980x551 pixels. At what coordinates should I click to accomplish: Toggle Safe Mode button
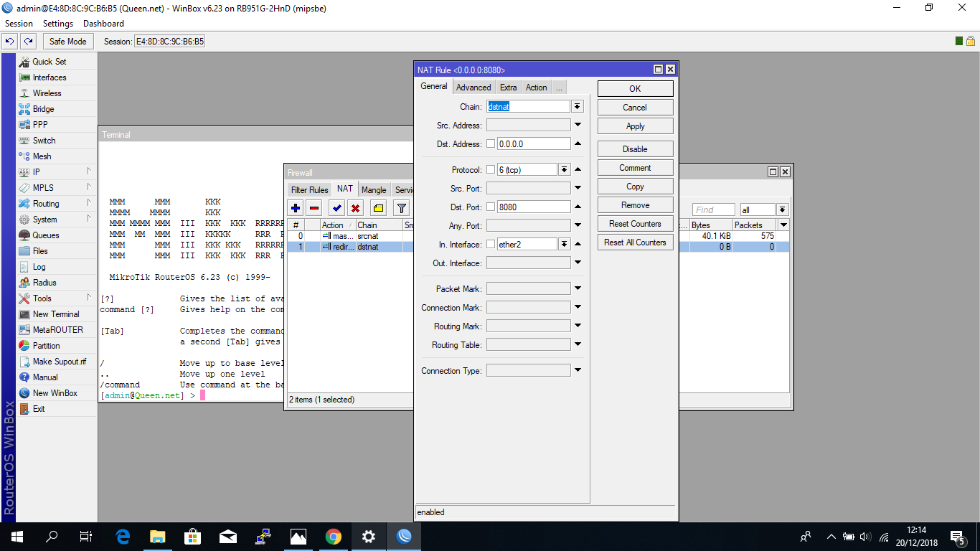point(68,42)
